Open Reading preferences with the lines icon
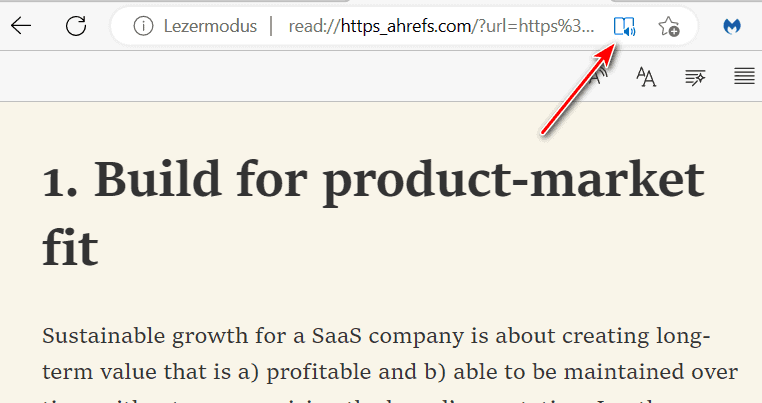Image resolution: width=762 pixels, height=403 pixels. tap(744, 76)
